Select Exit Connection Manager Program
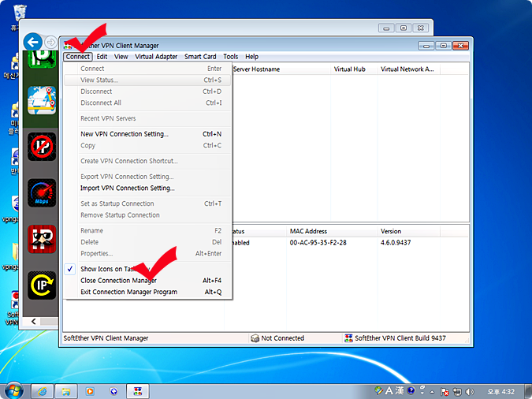The height and width of the screenshot is (399, 532). pos(148,292)
